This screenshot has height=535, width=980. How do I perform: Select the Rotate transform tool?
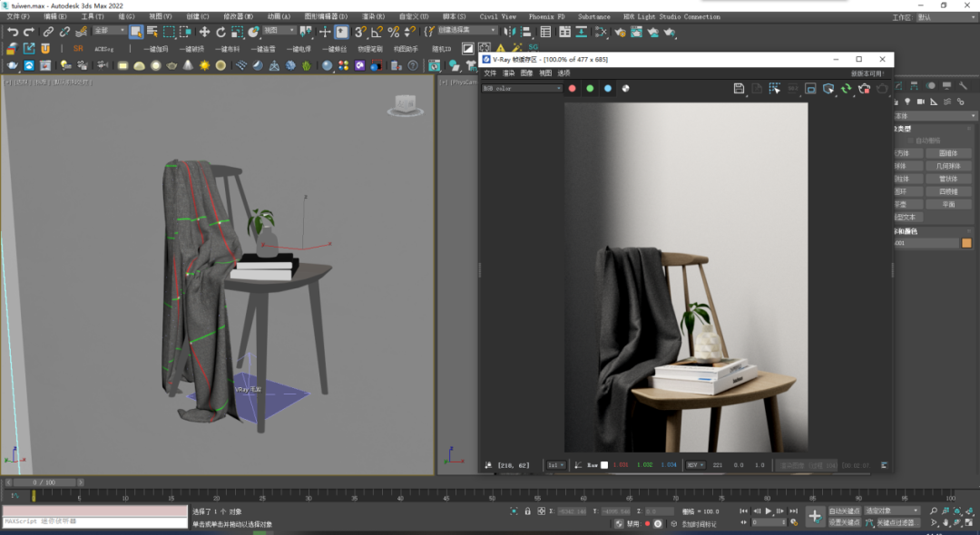point(220,32)
